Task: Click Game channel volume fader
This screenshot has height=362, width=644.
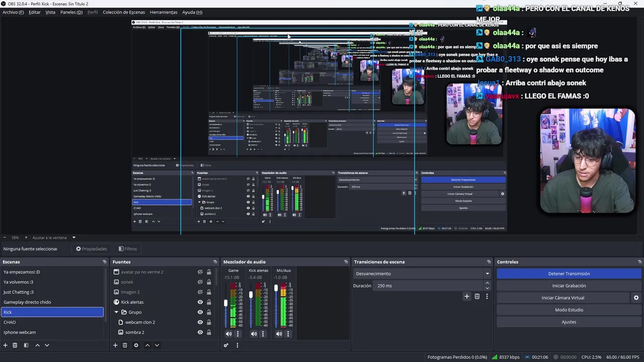Action: click(225, 303)
